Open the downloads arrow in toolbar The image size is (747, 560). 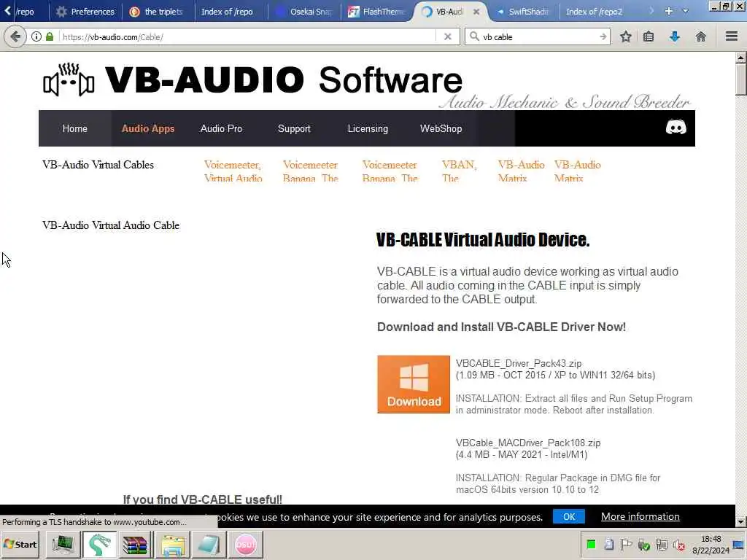point(675,36)
